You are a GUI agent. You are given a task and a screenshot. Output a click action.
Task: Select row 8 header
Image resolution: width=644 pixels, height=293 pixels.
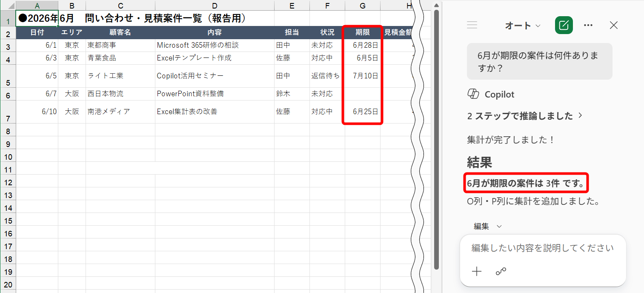coord(8,131)
